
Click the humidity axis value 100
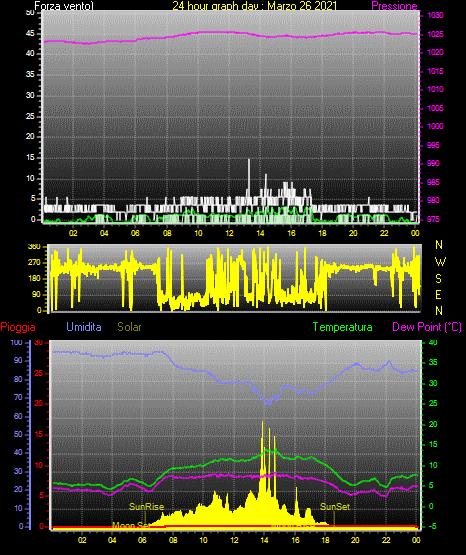(x=16, y=342)
